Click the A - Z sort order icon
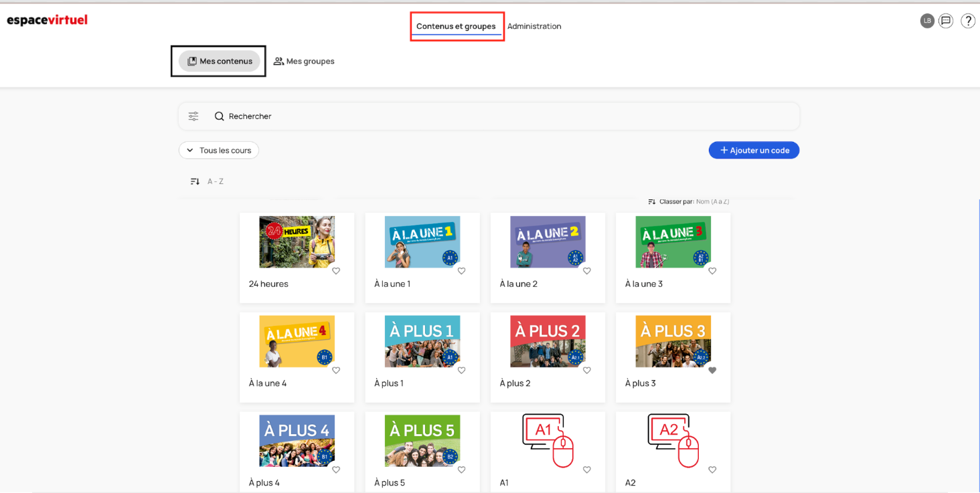This screenshot has width=980, height=493. pyautogui.click(x=195, y=181)
